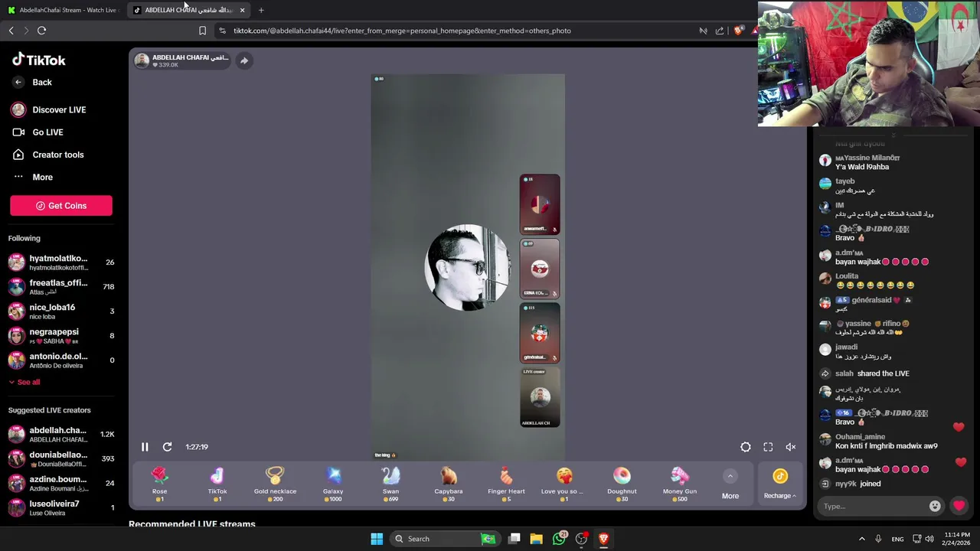Screen dimensions: 980x551
Task: Open Discover LIVE
Action: point(48,109)
